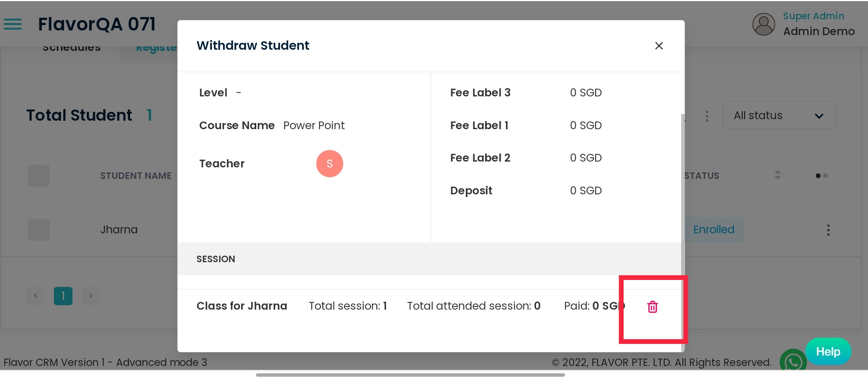Open the Admin Demo profile avatar
This screenshot has width=868, height=386.
click(x=763, y=24)
